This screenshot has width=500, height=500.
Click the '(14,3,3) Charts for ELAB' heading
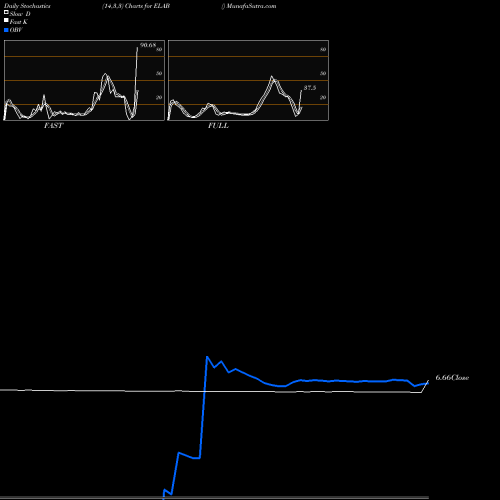(136, 6)
